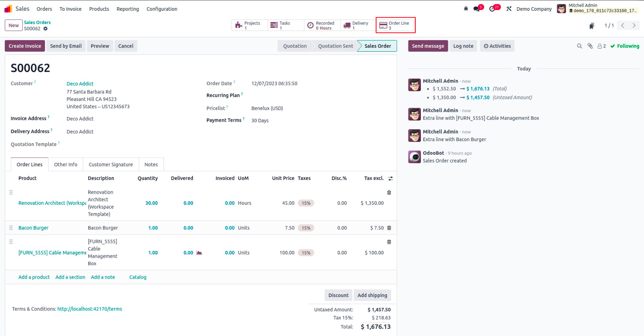Open attachments paperclip in chatter
644x336 pixels.
point(590,46)
